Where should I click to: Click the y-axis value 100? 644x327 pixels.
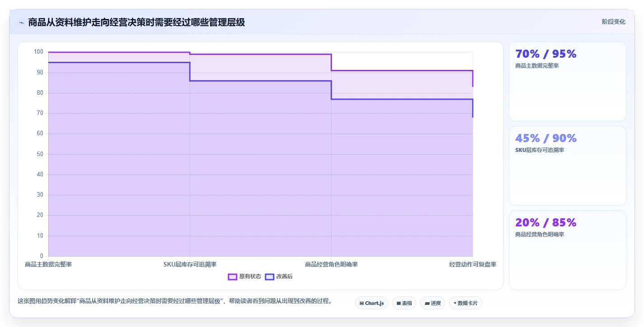tap(38, 52)
